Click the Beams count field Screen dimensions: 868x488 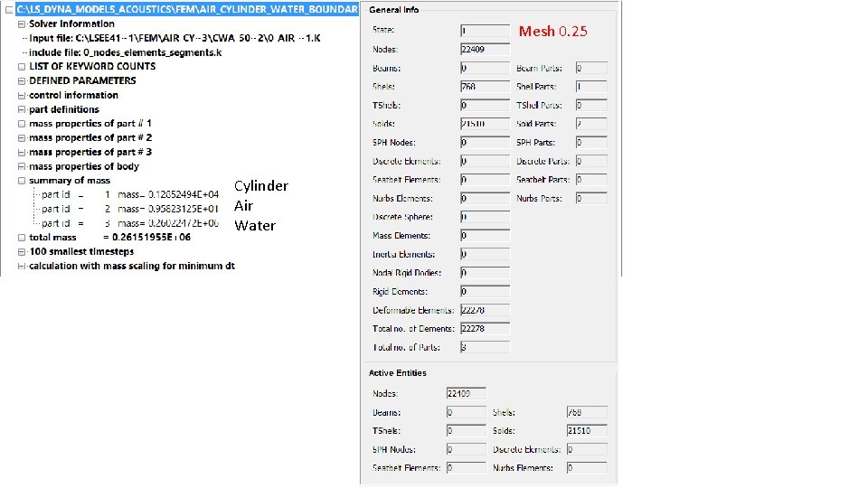485,68
